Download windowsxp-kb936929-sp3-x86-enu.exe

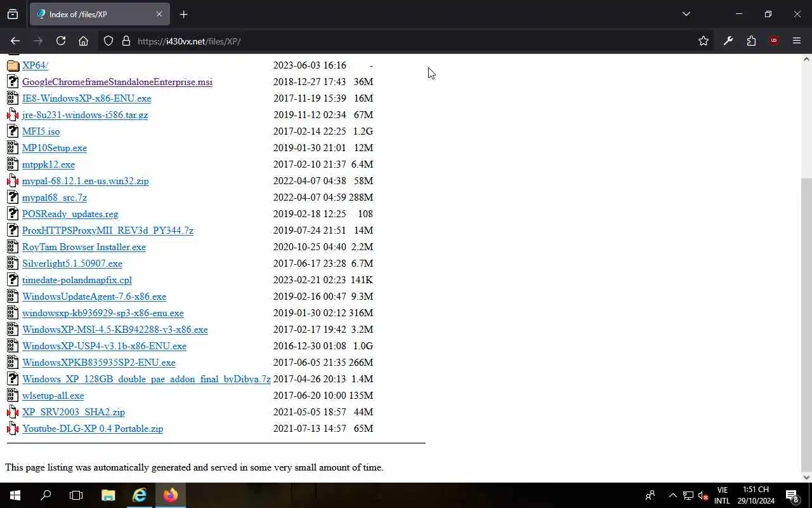coord(103,313)
